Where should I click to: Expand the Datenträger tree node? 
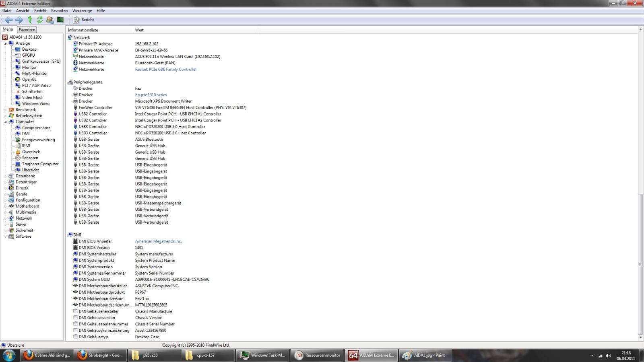(x=6, y=182)
